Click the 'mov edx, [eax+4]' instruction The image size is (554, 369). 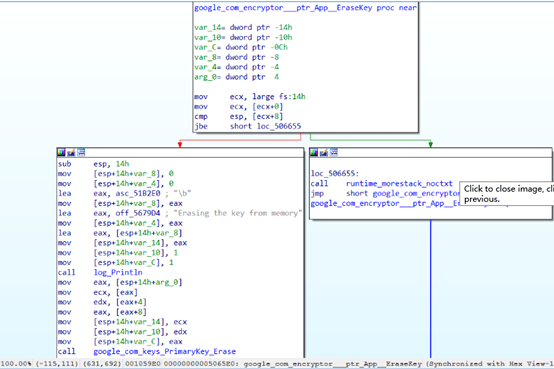click(x=102, y=302)
